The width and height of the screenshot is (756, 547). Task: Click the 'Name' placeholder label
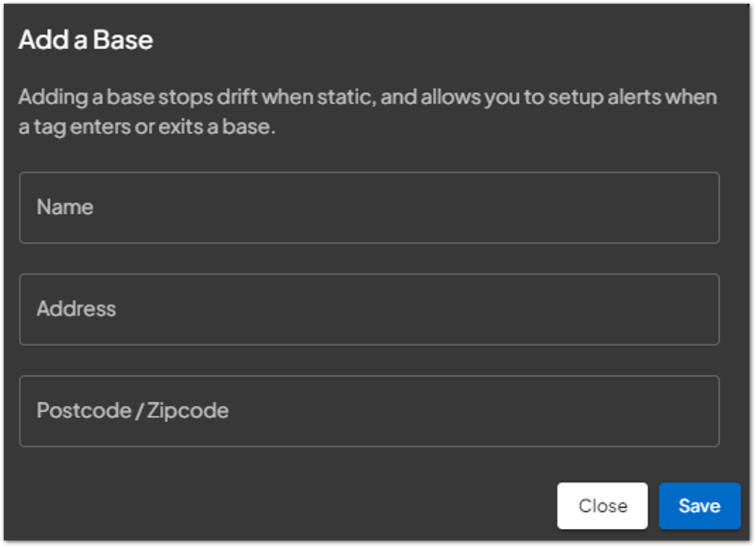pyautogui.click(x=65, y=207)
